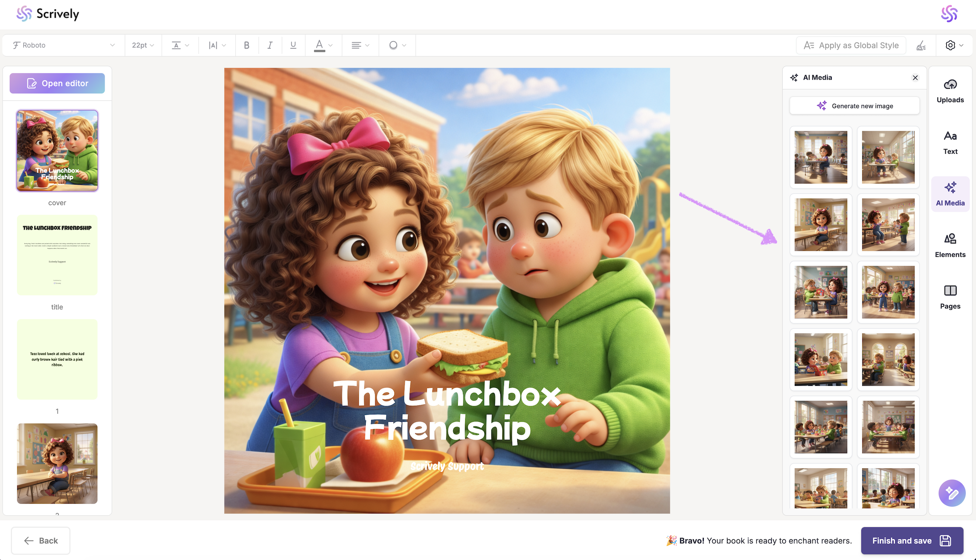Close the AI Media panel
The height and width of the screenshot is (560, 976).
(x=915, y=78)
